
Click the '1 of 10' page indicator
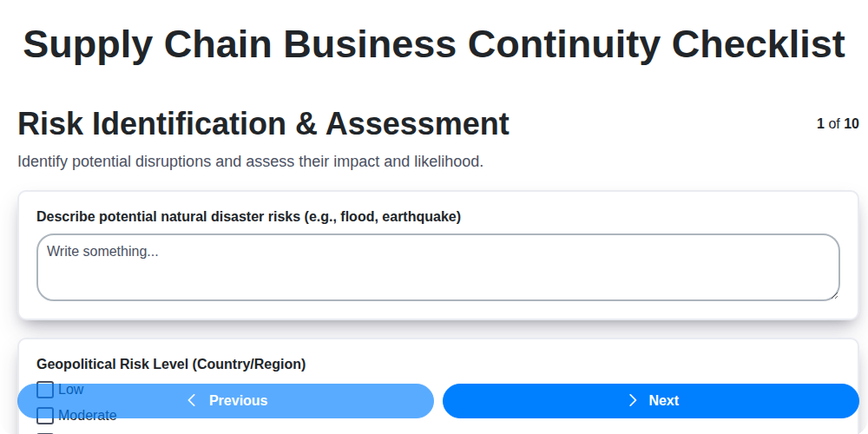point(838,123)
